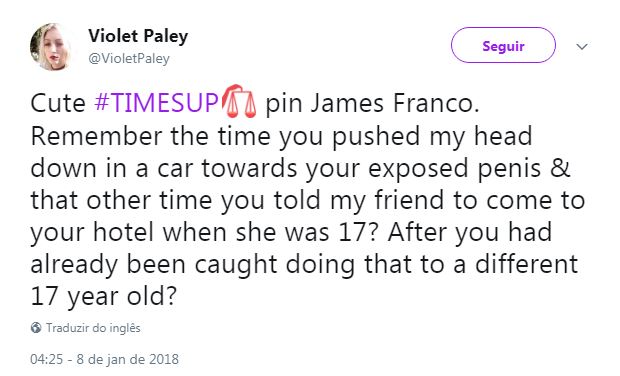The height and width of the screenshot is (376, 620).
Task: Click the word different in tweet text
Action: (526, 264)
